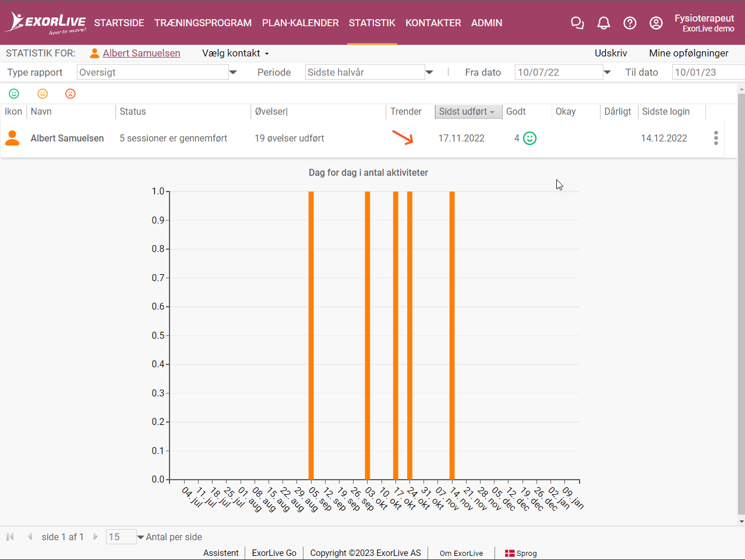Image resolution: width=745 pixels, height=560 pixels.
Task: Sort by the Navn column header
Action: (71, 111)
